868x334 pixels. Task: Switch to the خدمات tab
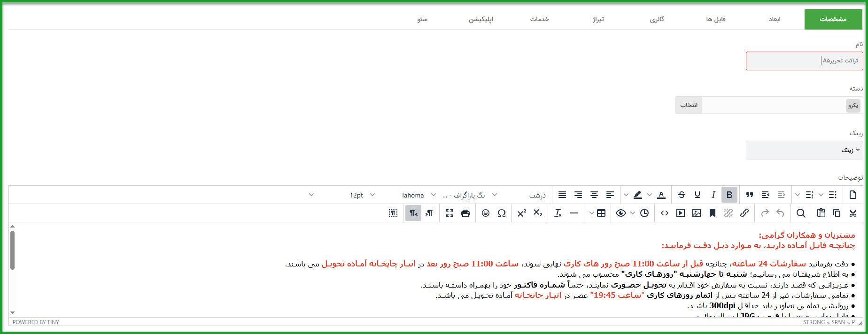pyautogui.click(x=540, y=19)
